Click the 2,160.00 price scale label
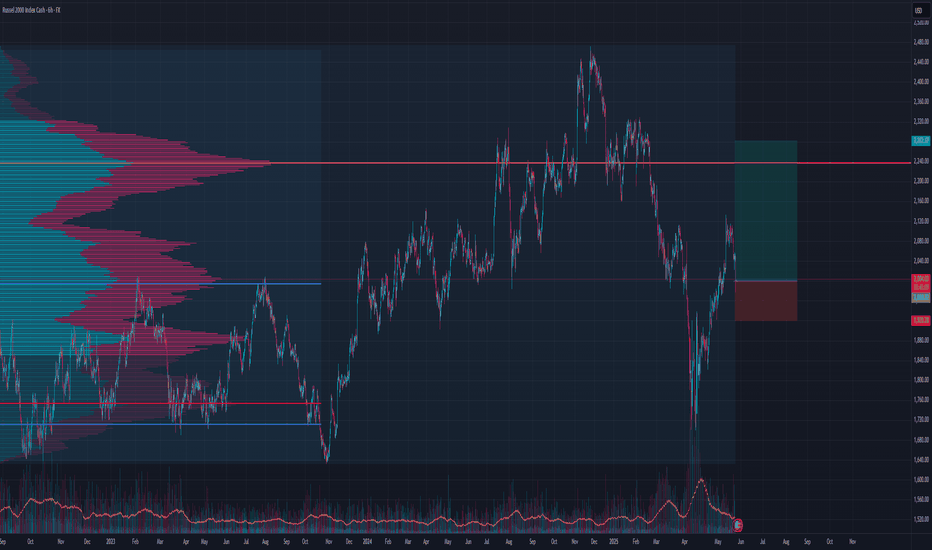The width and height of the screenshot is (932, 550). click(921, 201)
